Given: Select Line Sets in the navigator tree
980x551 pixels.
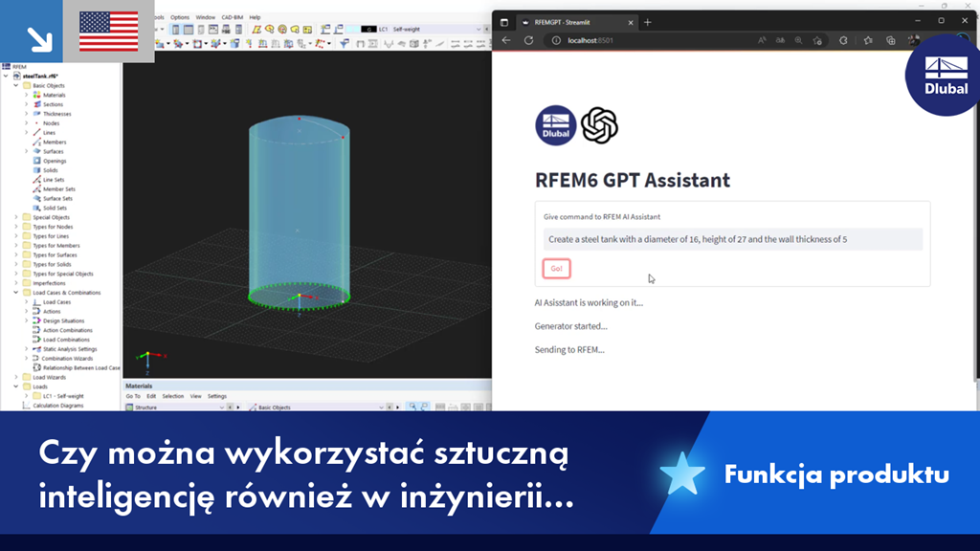Looking at the screenshot, I should tap(54, 179).
